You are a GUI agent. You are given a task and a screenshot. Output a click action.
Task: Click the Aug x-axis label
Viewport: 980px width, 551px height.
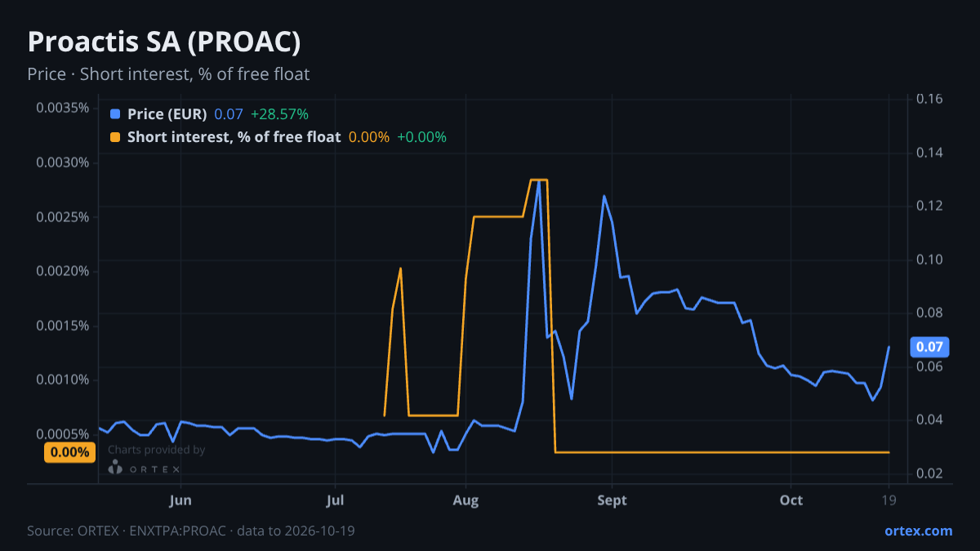pos(465,500)
